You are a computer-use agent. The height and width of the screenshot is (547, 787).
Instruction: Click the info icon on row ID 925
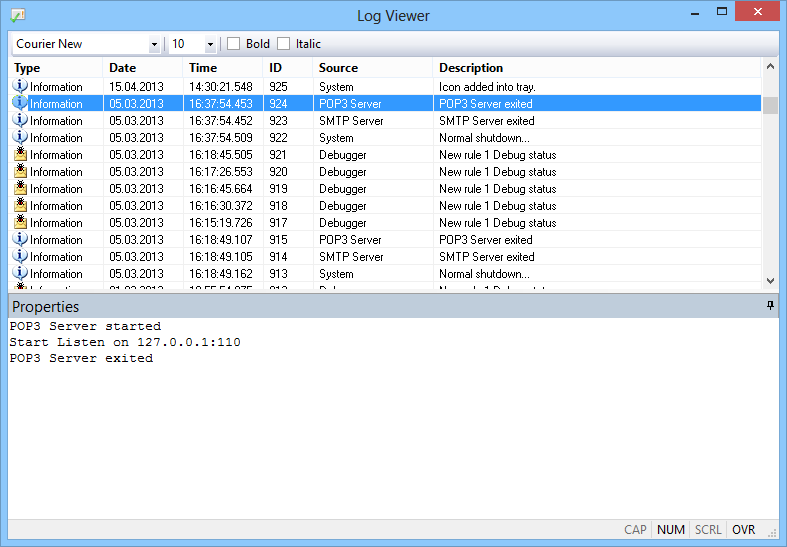(x=20, y=86)
